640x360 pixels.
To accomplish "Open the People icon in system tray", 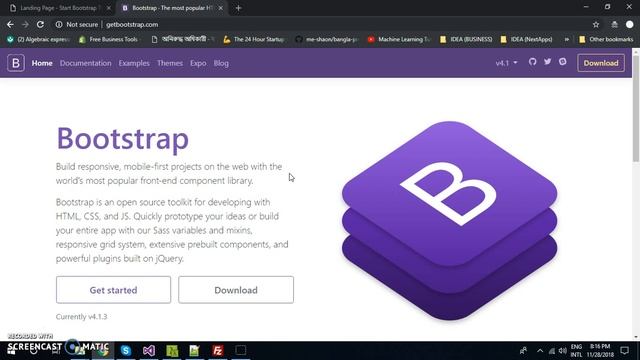I will tap(523, 351).
